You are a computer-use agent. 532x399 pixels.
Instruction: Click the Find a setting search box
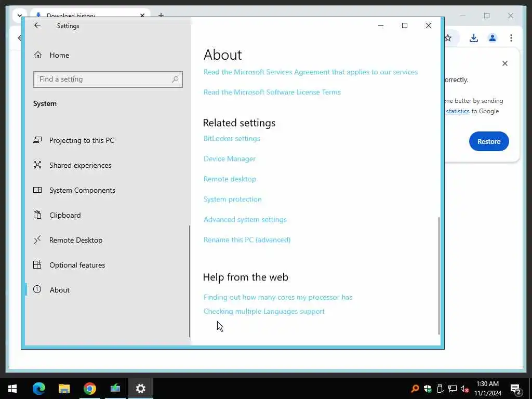pos(108,79)
